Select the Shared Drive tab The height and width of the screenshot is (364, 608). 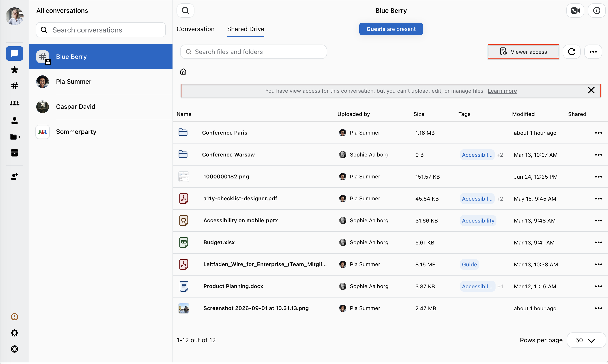246,29
